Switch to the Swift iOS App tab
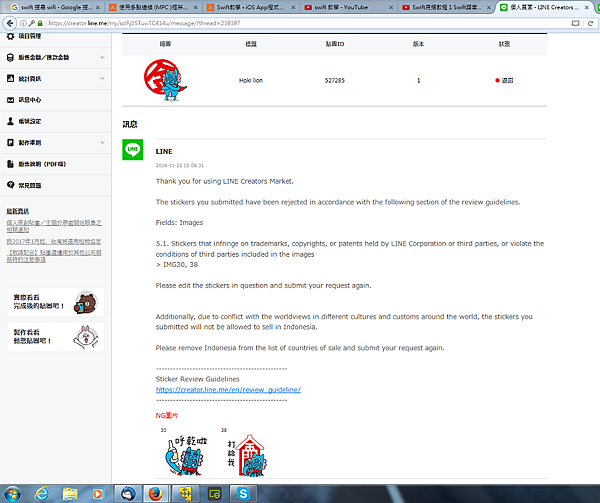This screenshot has height=503, width=600. [x=251, y=7]
